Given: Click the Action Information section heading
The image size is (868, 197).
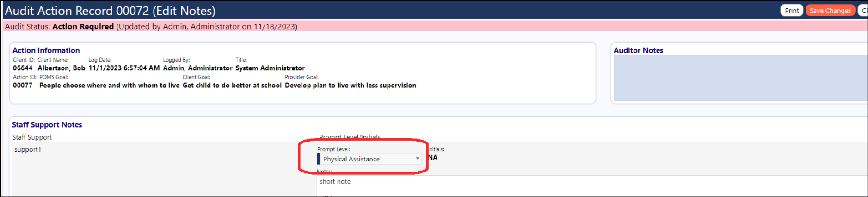Looking at the screenshot, I should (46, 50).
